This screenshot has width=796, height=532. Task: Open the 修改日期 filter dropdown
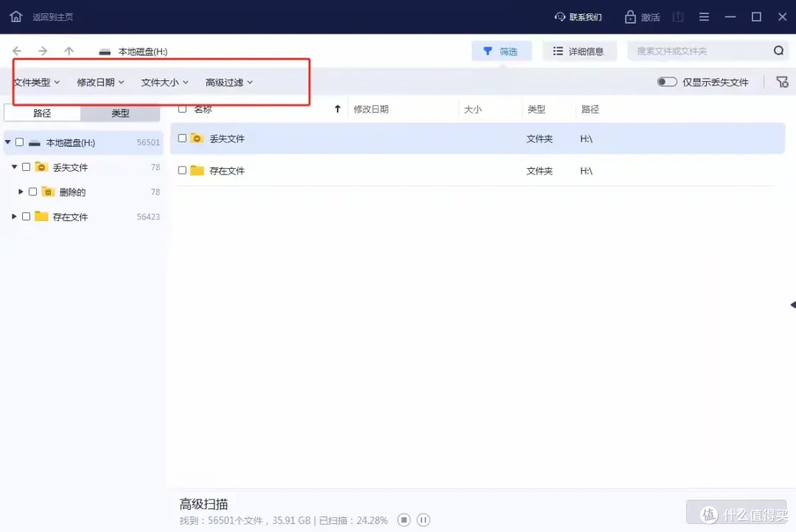point(100,83)
